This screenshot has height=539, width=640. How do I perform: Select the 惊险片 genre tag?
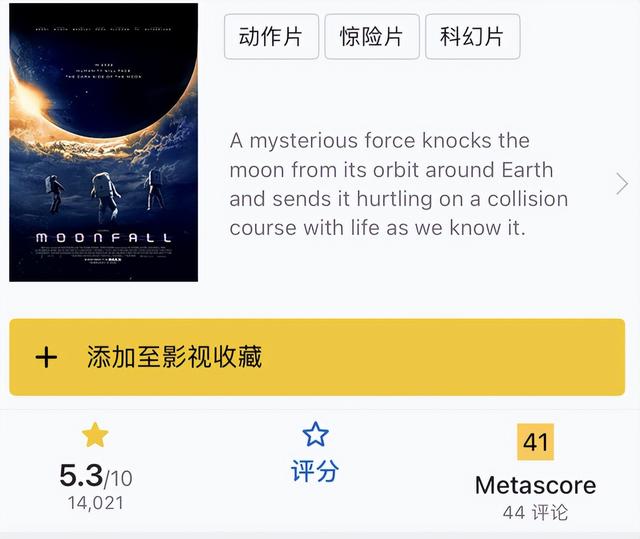372,37
